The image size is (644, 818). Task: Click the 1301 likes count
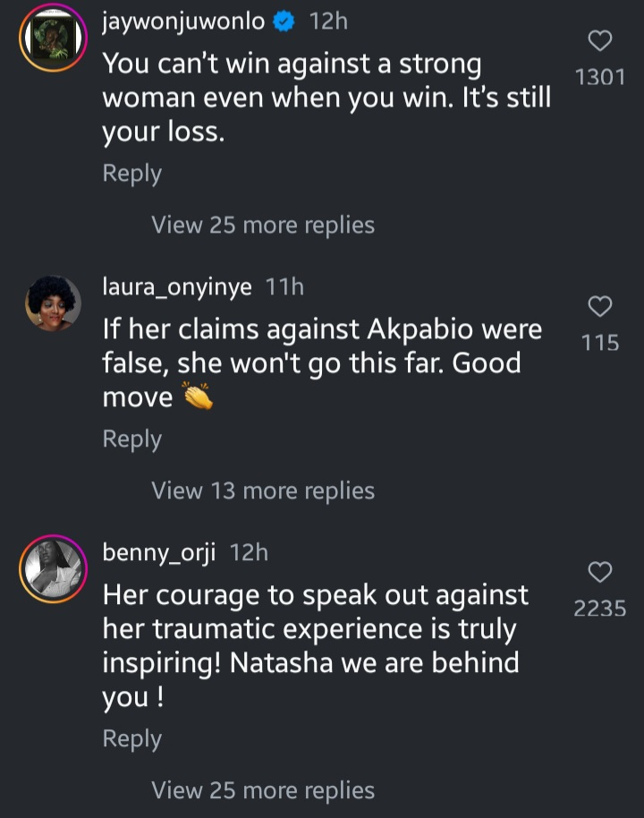pos(600,77)
